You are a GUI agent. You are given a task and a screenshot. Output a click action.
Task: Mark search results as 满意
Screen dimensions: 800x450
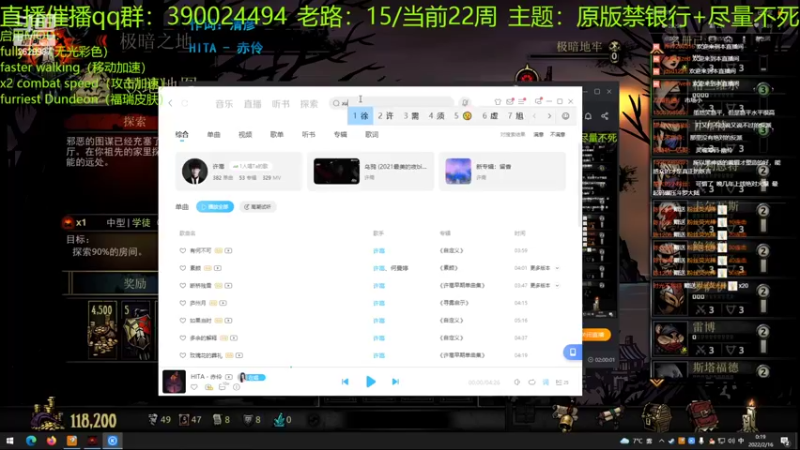pos(538,135)
